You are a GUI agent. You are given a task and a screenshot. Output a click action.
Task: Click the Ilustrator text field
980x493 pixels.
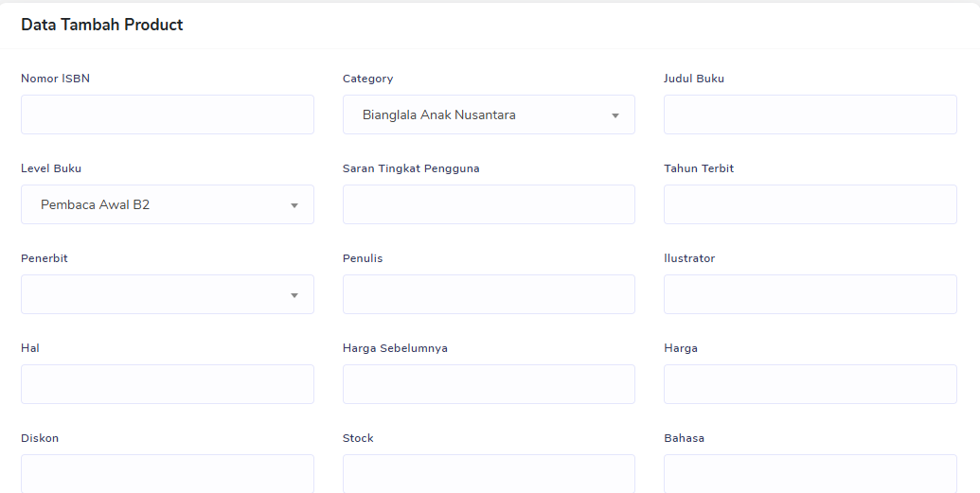[810, 294]
